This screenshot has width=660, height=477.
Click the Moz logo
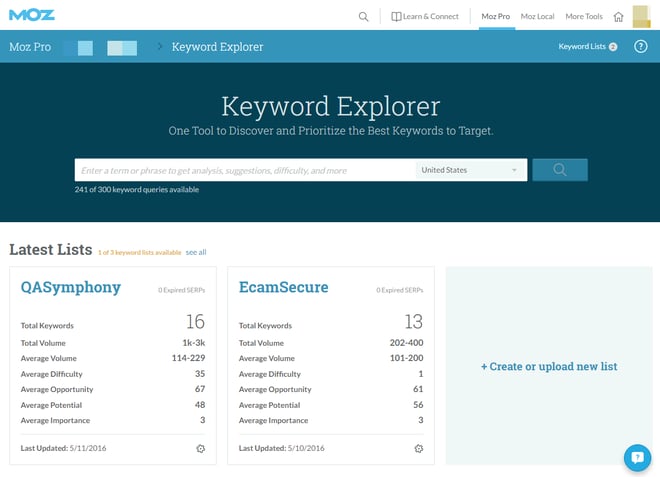point(33,15)
